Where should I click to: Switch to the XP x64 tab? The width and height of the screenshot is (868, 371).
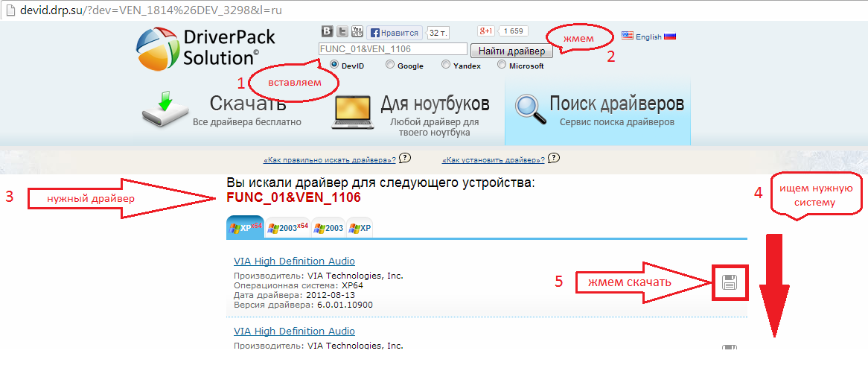click(x=245, y=227)
